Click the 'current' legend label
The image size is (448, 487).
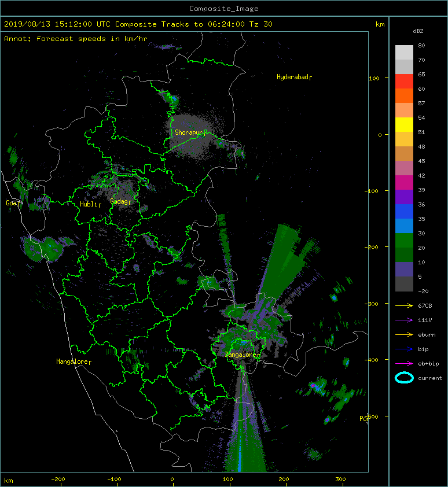(x=430, y=378)
